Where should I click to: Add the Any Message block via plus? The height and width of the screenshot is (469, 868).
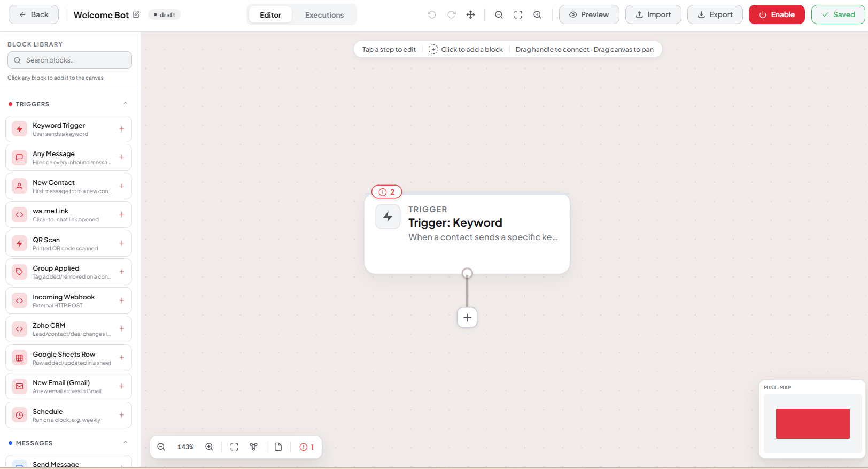coord(122,157)
